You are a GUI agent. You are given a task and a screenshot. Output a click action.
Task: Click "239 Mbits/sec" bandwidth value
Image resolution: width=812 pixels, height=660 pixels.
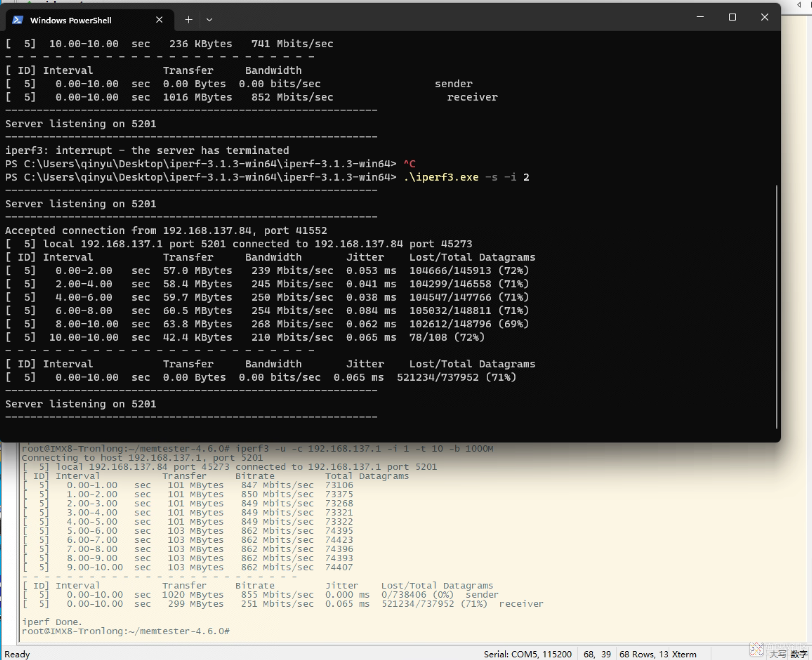(x=292, y=271)
